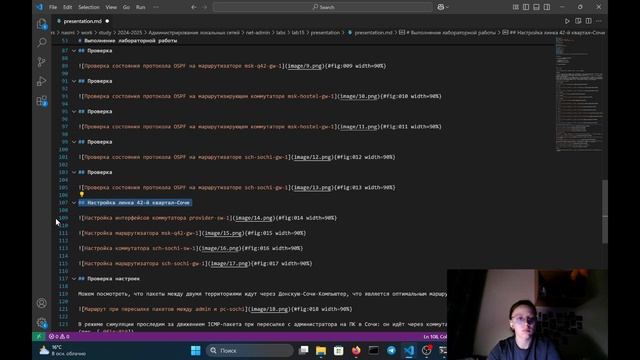640x360 pixels.
Task: Toggle the primary side bar
Action: point(526,7)
